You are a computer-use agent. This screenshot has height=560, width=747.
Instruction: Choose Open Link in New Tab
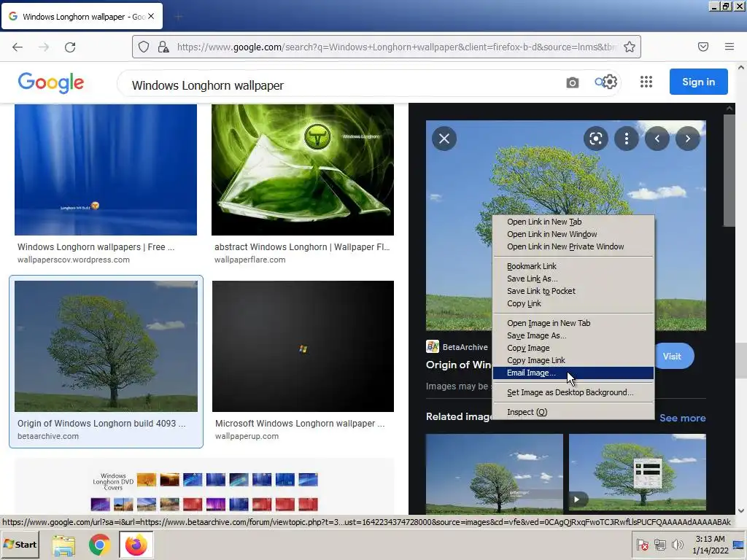point(573,222)
